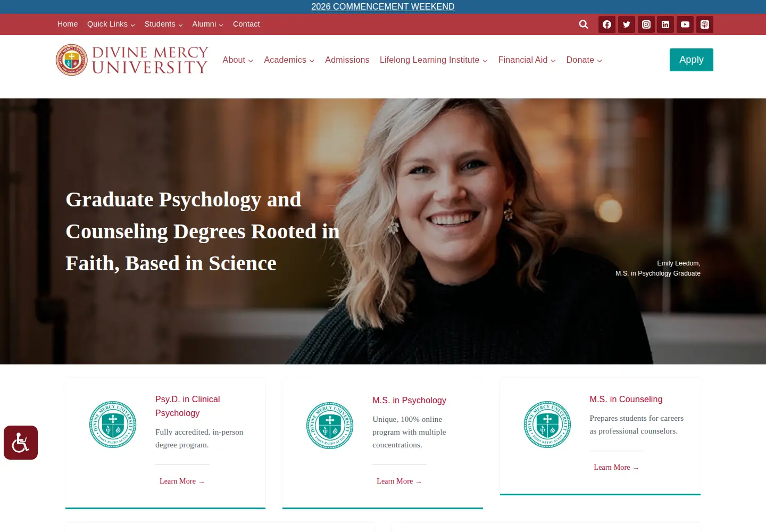Go to Home in top bar
Image resolution: width=766 pixels, height=532 pixels.
click(68, 24)
